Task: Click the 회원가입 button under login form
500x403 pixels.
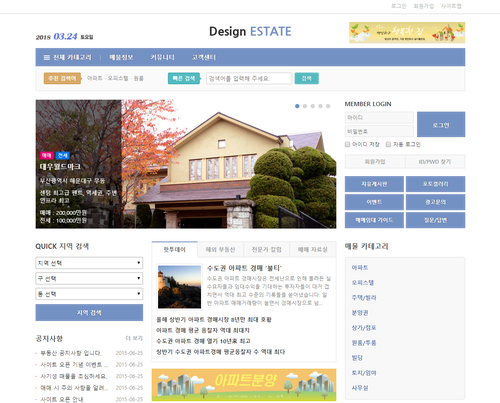Action: [x=375, y=162]
